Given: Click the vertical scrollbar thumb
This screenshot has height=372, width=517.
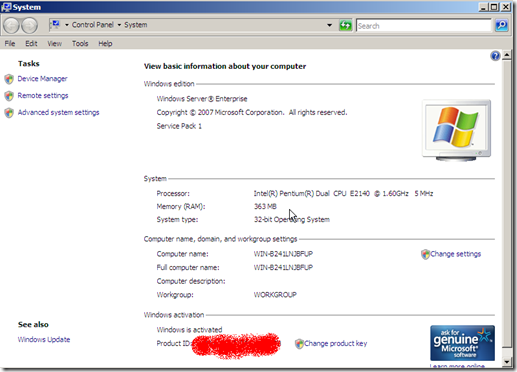Looking at the screenshot, I should coord(507,203).
